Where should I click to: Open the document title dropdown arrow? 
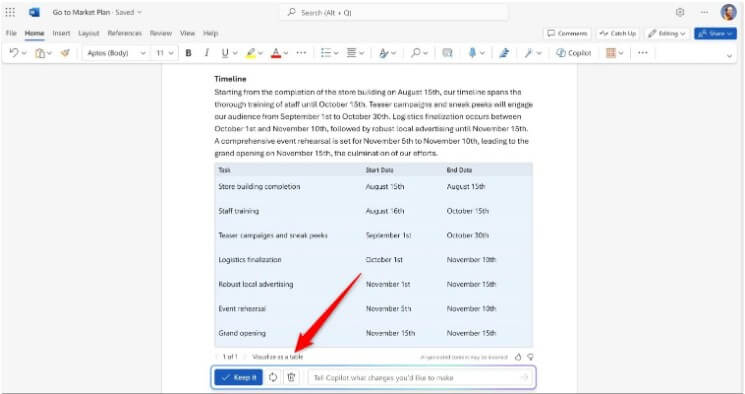(140, 12)
